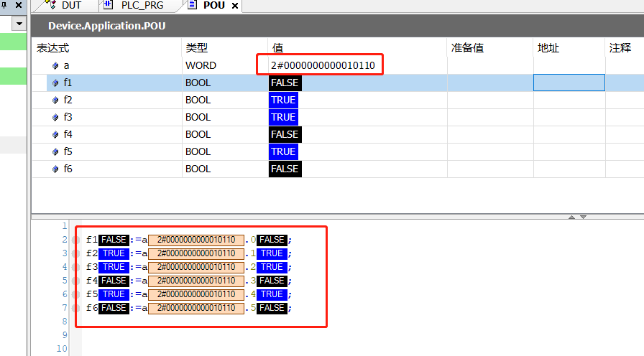Click the FALSE value of f4 in table
This screenshot has height=356, width=644.
click(x=285, y=134)
